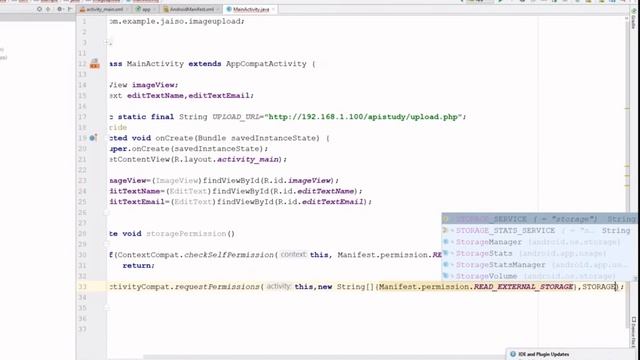Click the override gutter icon on line 19
Screen dimensions: 640x360
(93, 138)
